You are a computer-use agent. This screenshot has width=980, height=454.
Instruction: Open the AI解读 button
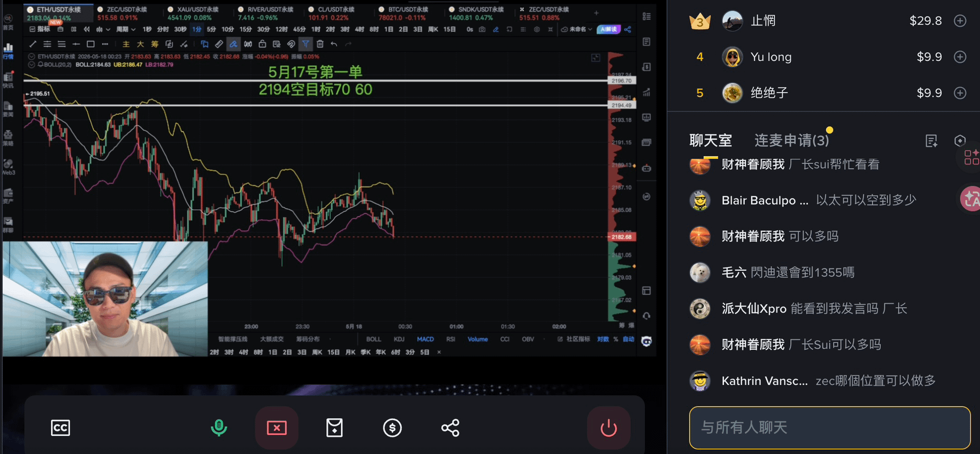tap(608, 29)
